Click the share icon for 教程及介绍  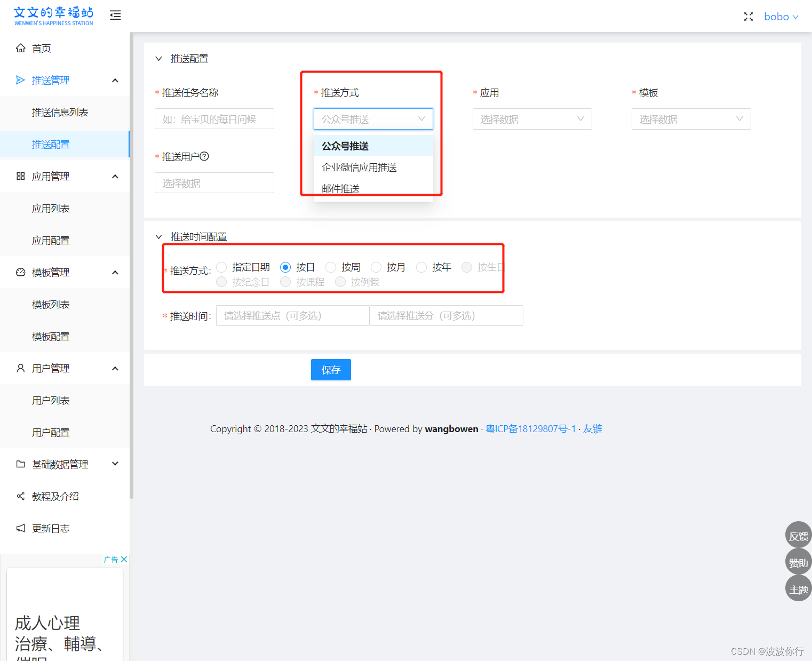21,496
